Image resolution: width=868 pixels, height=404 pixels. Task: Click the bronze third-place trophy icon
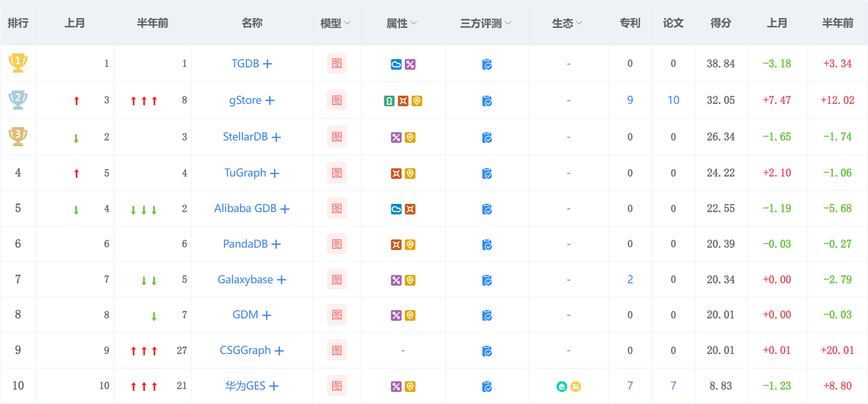[x=18, y=137]
